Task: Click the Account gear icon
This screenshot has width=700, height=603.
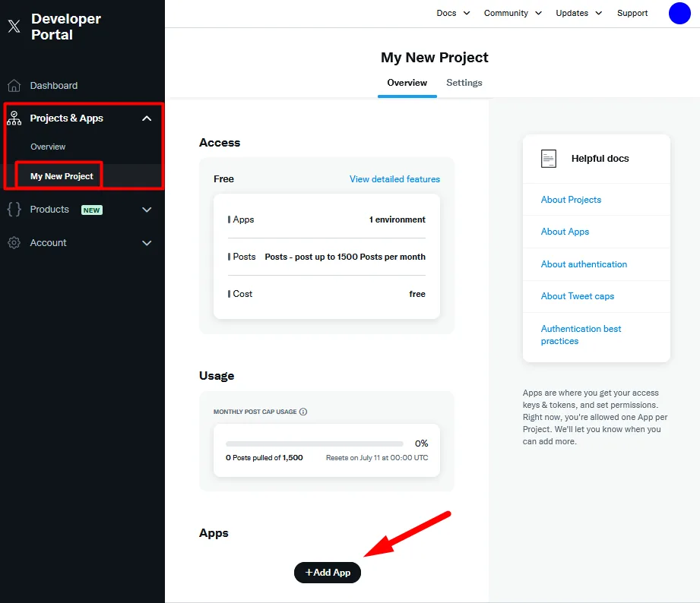Action: [x=14, y=242]
